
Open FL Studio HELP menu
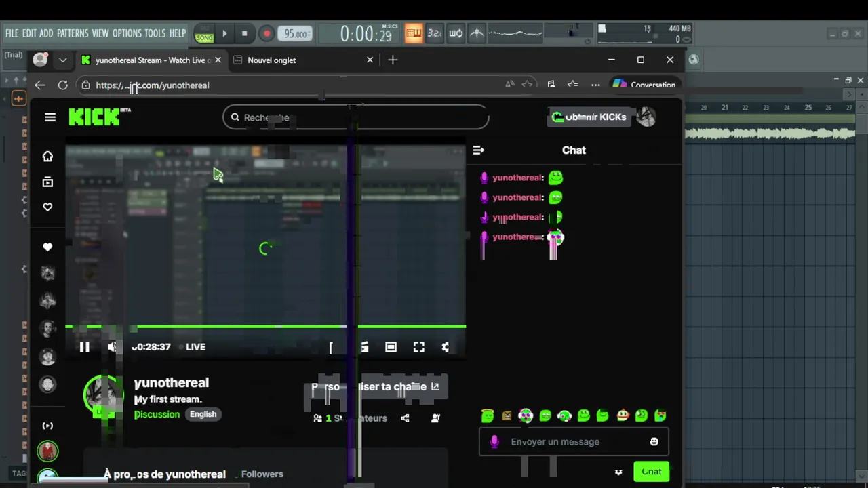[x=178, y=33]
